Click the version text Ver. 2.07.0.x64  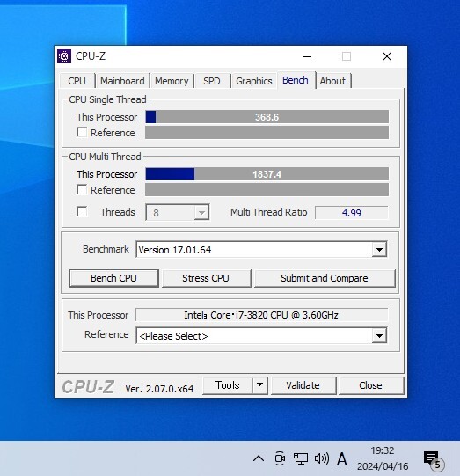tap(159, 389)
